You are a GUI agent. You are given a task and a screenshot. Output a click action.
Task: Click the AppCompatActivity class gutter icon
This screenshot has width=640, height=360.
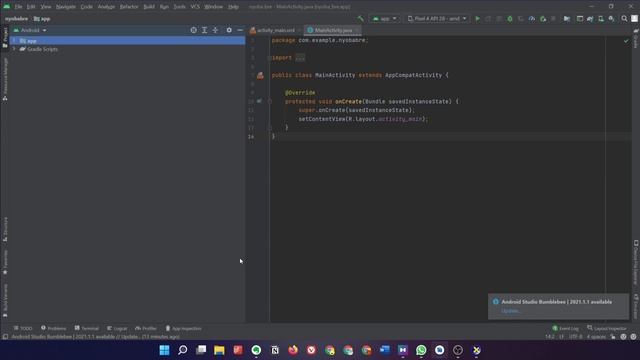260,76
